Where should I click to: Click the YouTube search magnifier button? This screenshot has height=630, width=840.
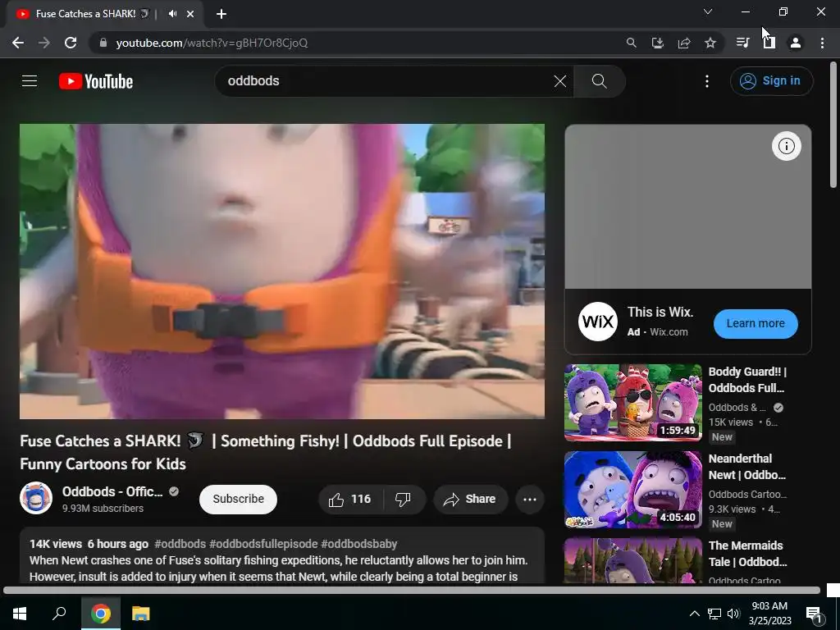click(x=600, y=81)
